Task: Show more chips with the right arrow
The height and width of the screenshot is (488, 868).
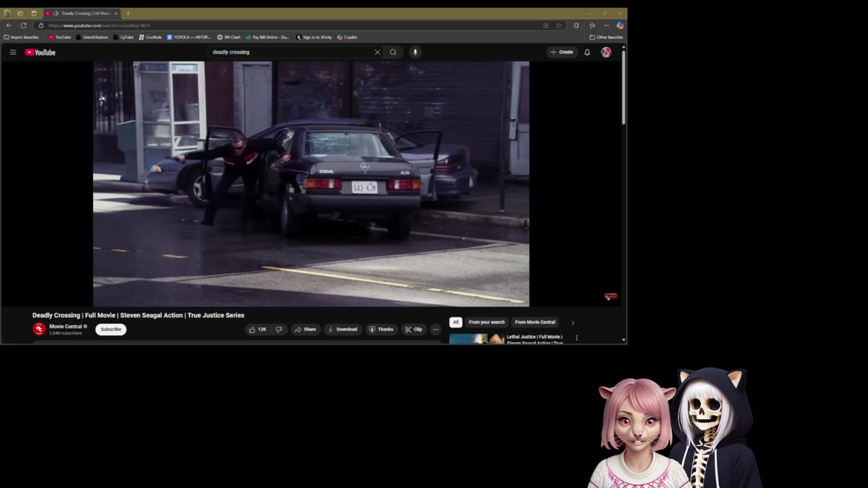Action: pyautogui.click(x=572, y=323)
